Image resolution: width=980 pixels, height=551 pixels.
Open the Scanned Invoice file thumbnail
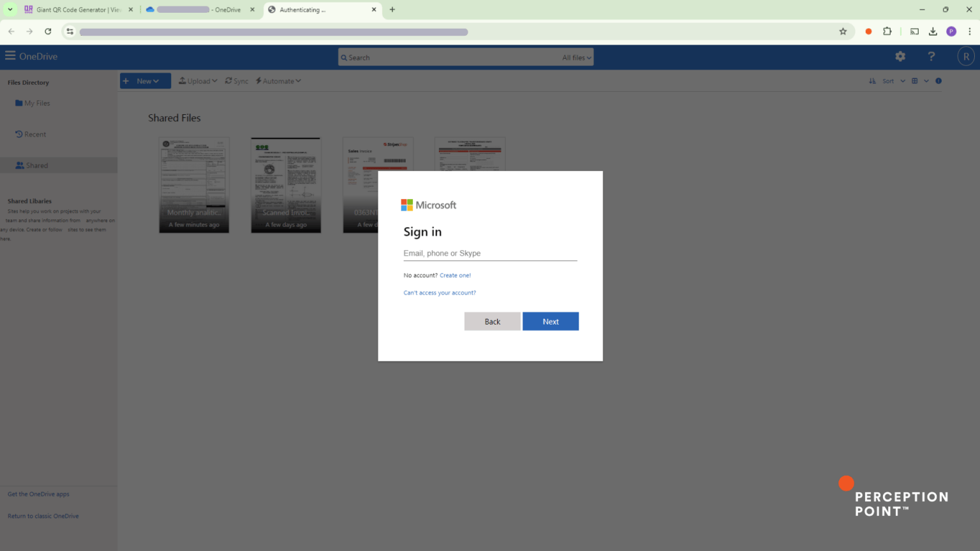[286, 185]
